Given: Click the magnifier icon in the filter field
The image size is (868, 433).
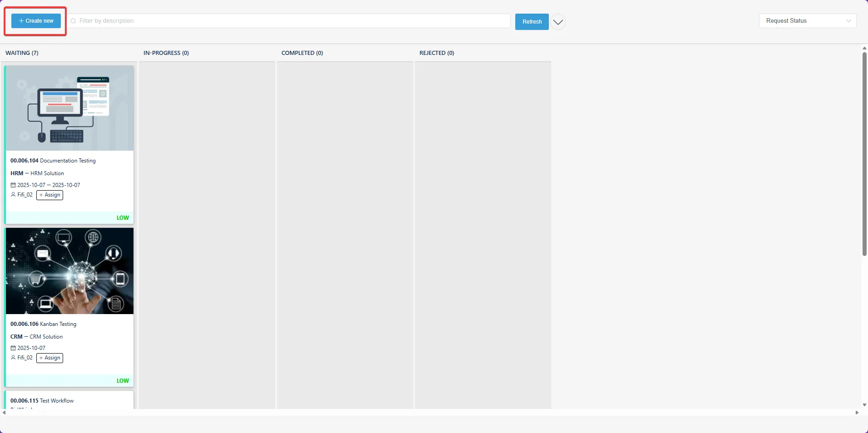Looking at the screenshot, I should 74,21.
